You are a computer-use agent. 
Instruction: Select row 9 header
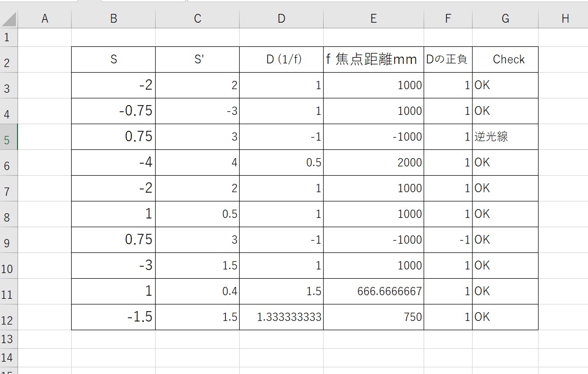pyautogui.click(x=9, y=240)
